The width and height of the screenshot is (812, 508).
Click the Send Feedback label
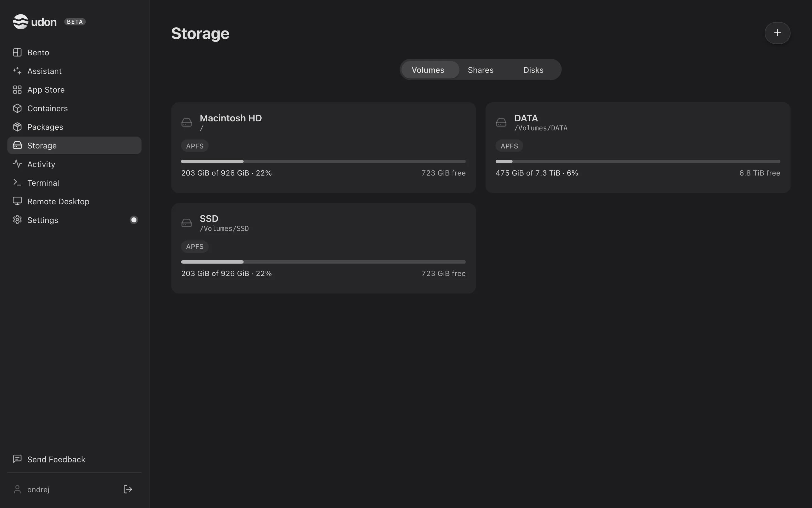pos(56,459)
